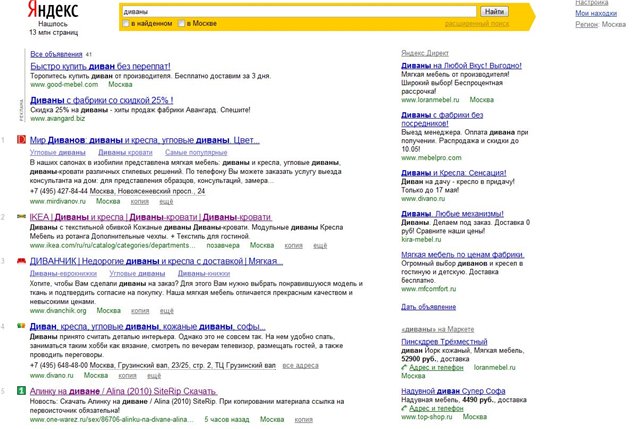
Task: Expand 'ещё' on the divanchik.org result
Action: [167, 311]
